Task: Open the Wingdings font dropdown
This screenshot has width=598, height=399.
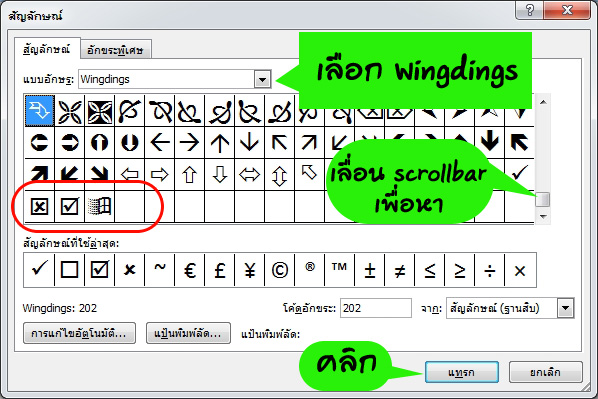Action: click(262, 79)
